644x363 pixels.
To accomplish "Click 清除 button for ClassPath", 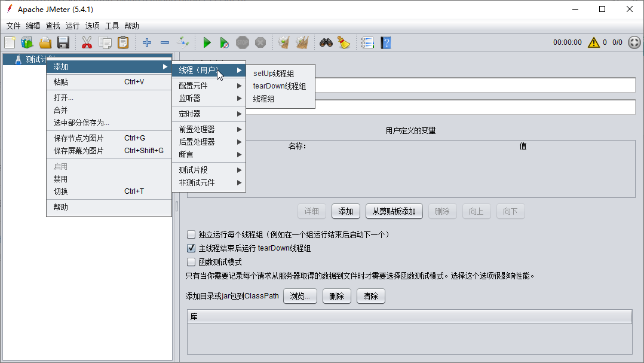I will [x=370, y=296].
